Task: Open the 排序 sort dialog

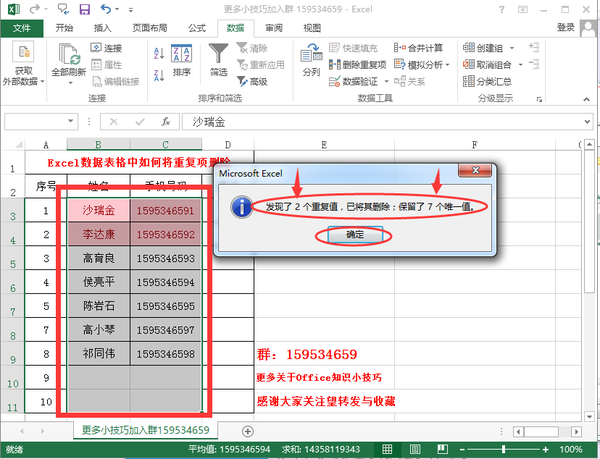Action: (x=181, y=60)
